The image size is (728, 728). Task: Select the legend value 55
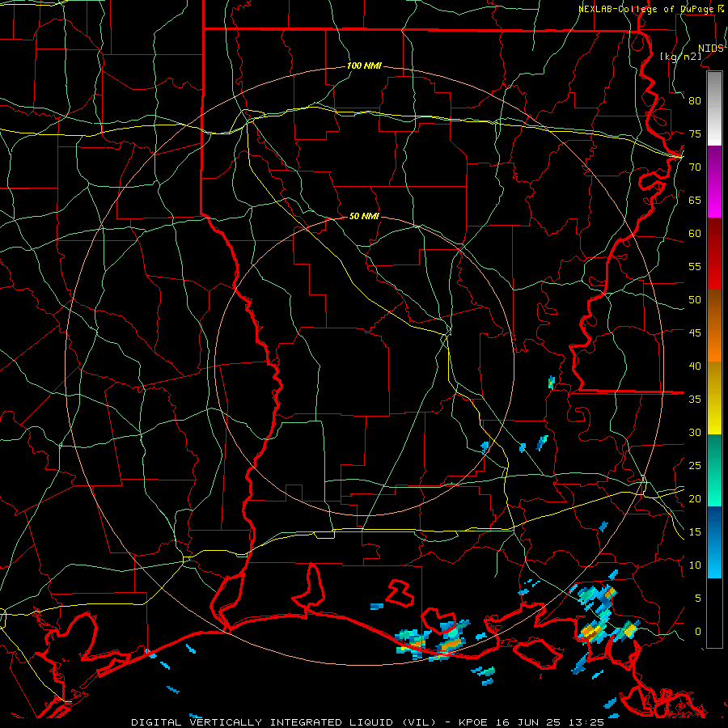[695, 266]
